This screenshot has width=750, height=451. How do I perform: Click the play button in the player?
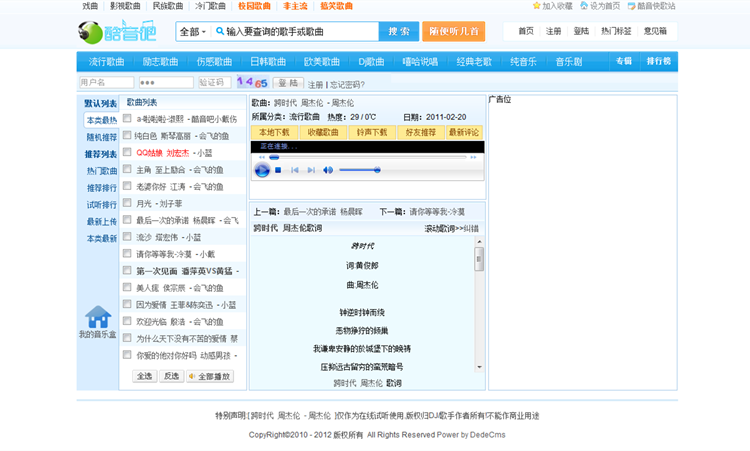[262, 170]
